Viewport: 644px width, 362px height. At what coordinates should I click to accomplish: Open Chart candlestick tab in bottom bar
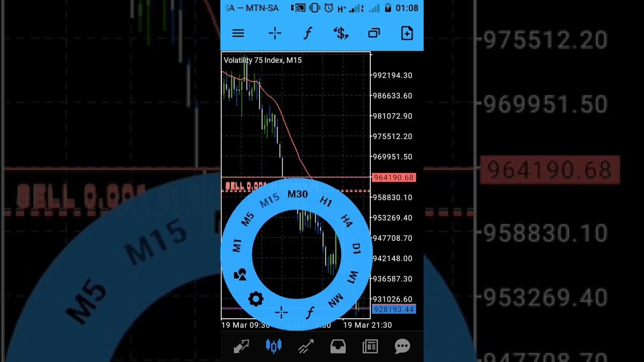click(273, 346)
